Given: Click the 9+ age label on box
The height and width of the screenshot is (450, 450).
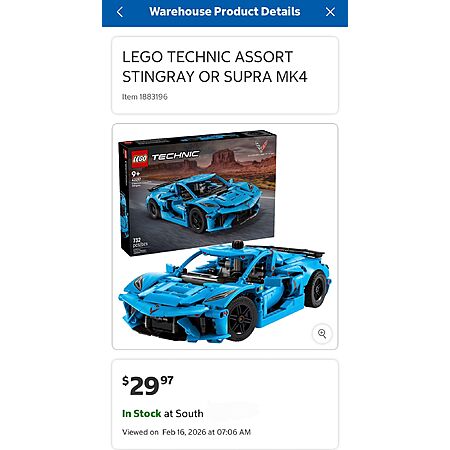Looking at the screenshot, I should click(x=135, y=174).
